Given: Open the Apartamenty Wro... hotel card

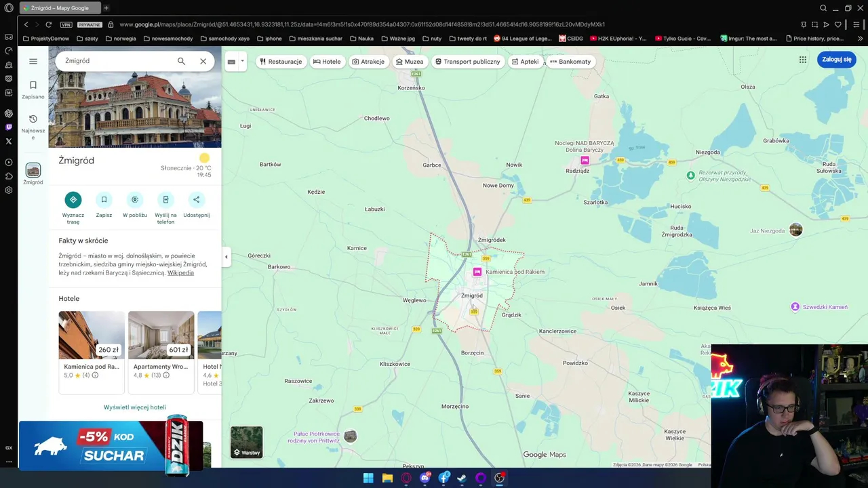Looking at the screenshot, I should tap(161, 352).
